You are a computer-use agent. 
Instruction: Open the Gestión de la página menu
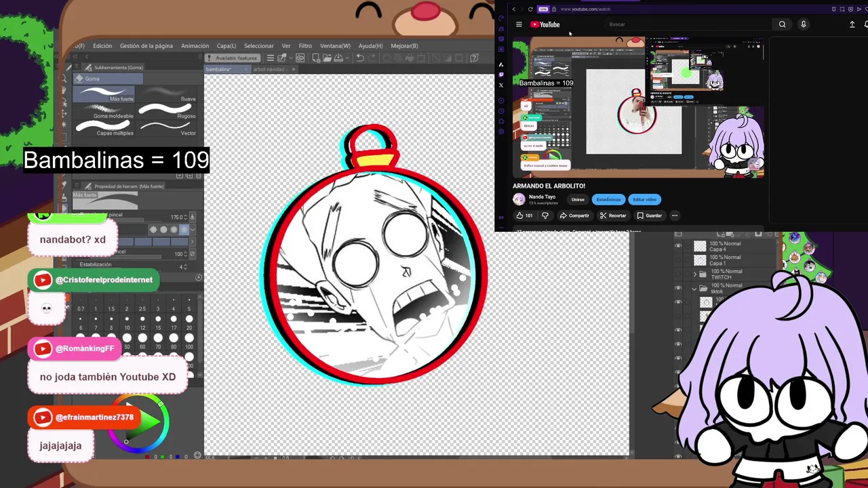pyautogui.click(x=146, y=46)
